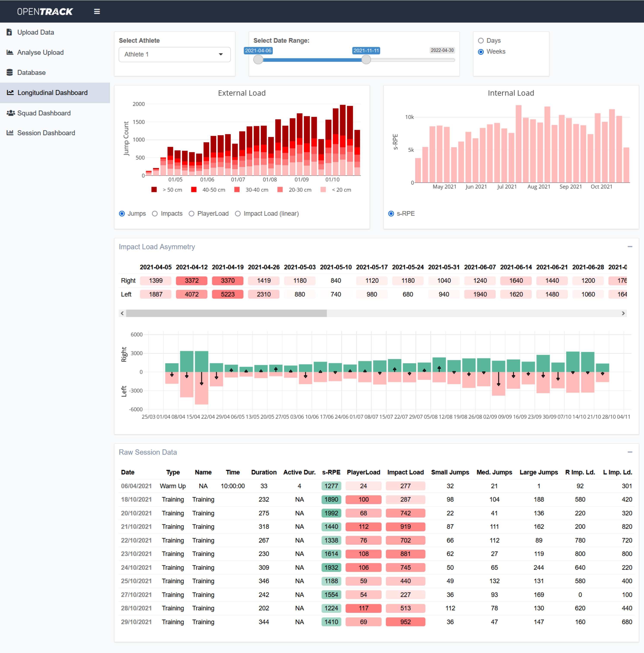Click the Upload Data file icon
The image size is (644, 653).
(10, 32)
